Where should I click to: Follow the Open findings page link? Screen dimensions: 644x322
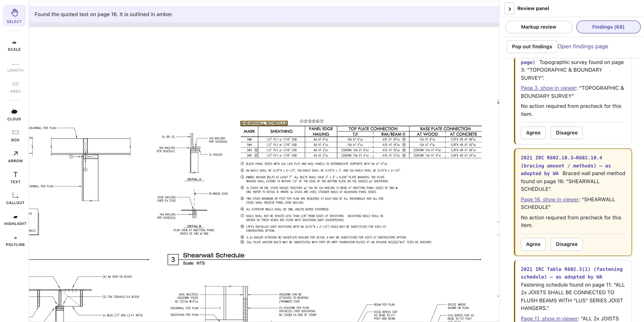(x=583, y=46)
